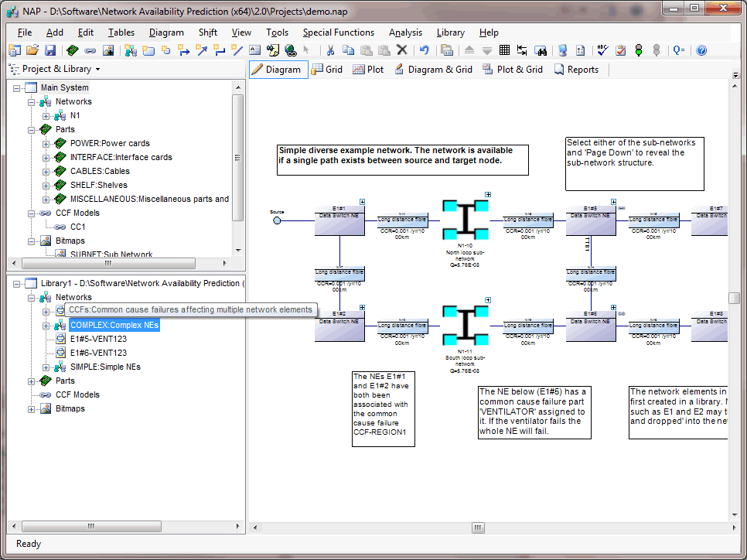
Task: Click the Save project toolbar icon
Action: [x=50, y=50]
